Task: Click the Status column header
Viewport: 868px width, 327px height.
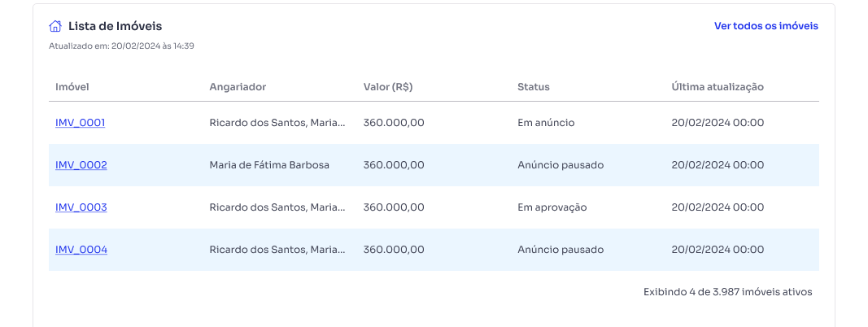Action: coord(534,87)
